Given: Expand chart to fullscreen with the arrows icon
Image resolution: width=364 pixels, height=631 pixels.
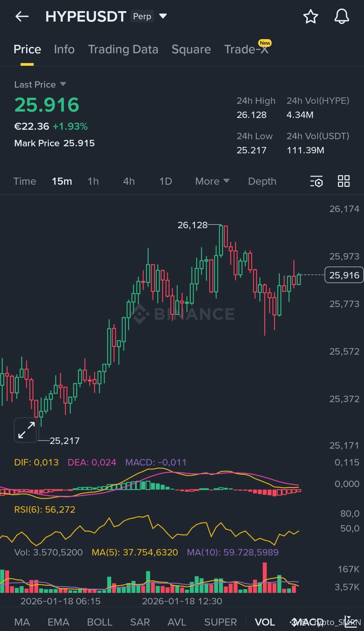Looking at the screenshot, I should [27, 430].
